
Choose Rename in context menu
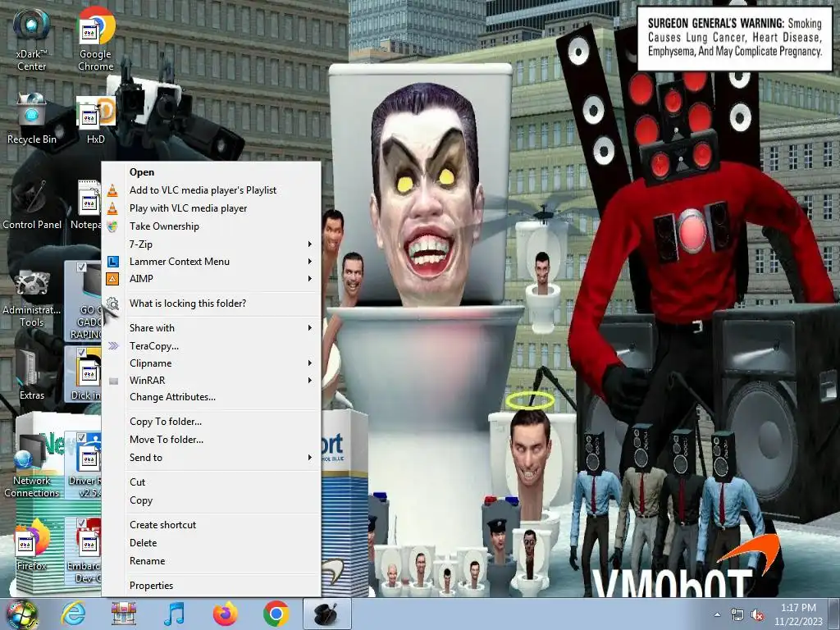[211, 561]
